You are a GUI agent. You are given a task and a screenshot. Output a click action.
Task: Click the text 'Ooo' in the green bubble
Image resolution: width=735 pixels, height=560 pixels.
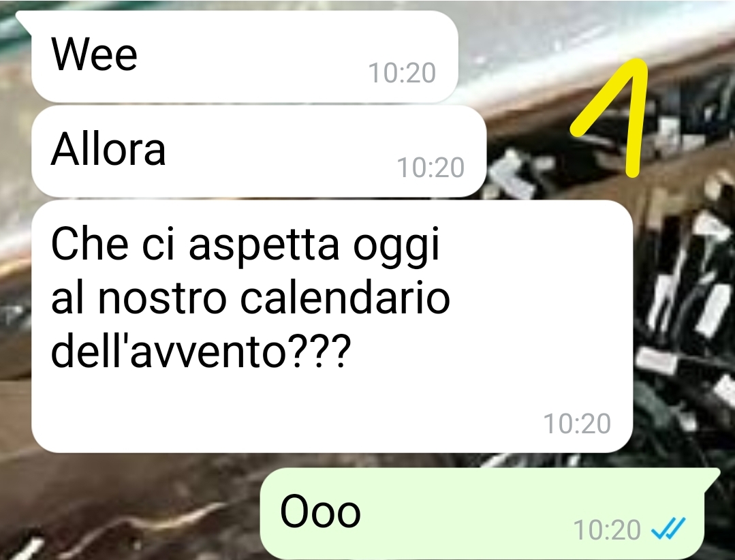coord(320,511)
